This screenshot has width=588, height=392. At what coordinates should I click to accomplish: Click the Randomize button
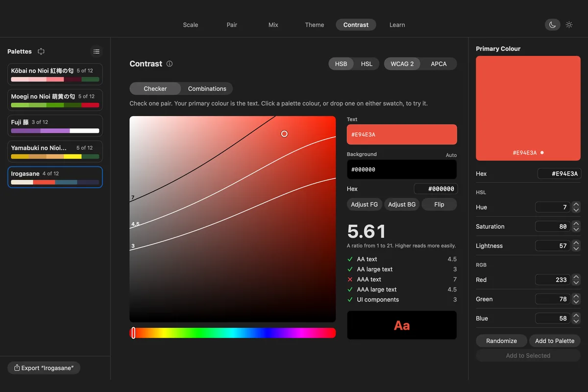click(502, 341)
